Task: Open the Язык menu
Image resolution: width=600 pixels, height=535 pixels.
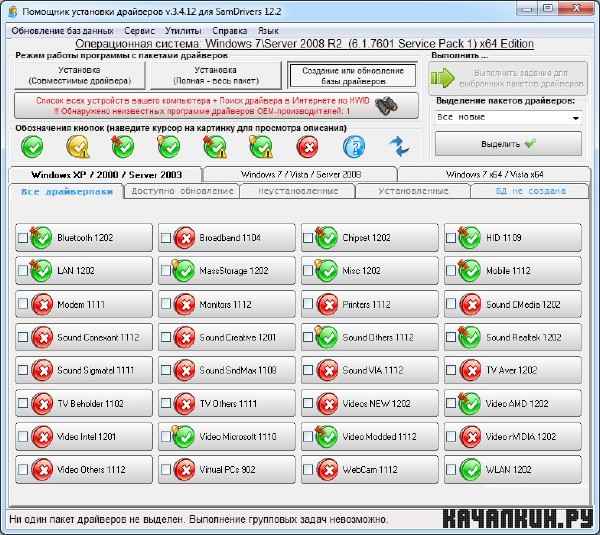Action: click(268, 31)
